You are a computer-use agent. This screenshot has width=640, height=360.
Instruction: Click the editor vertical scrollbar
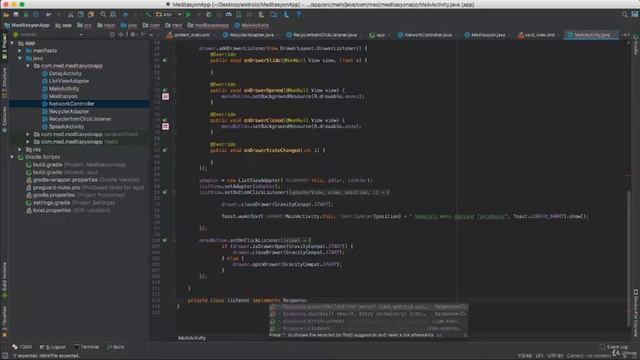629,258
